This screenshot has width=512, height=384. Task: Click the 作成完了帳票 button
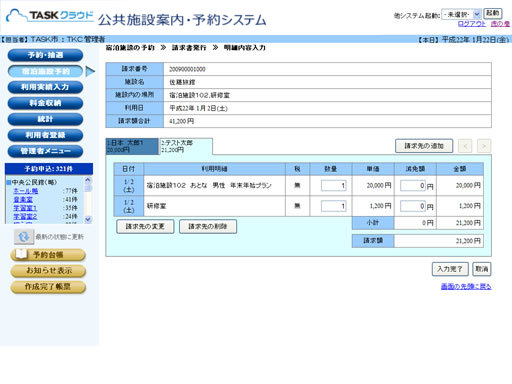click(x=48, y=287)
